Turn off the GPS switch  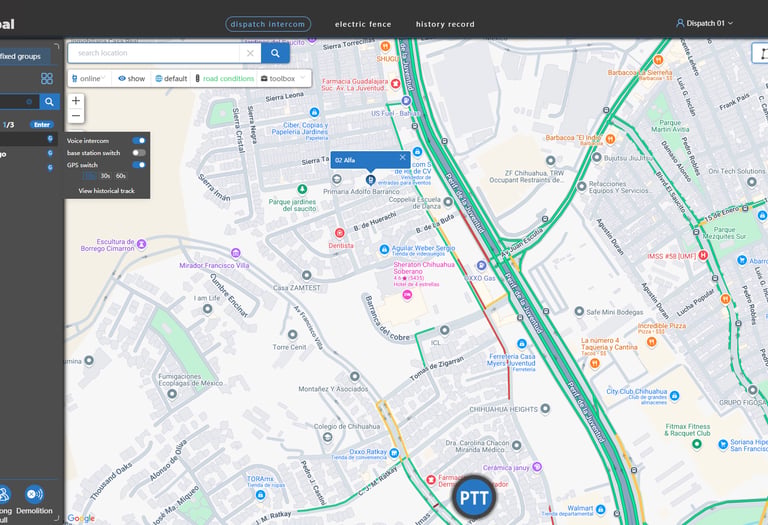click(139, 165)
